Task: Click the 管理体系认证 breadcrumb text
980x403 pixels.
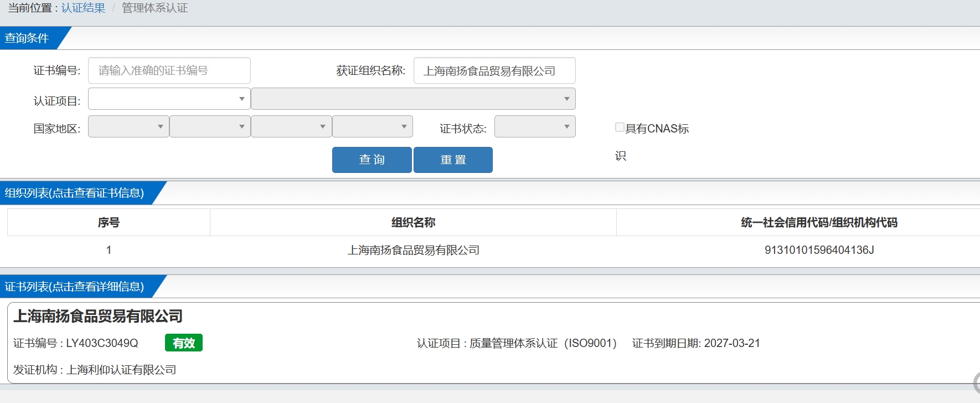Action: [x=155, y=8]
